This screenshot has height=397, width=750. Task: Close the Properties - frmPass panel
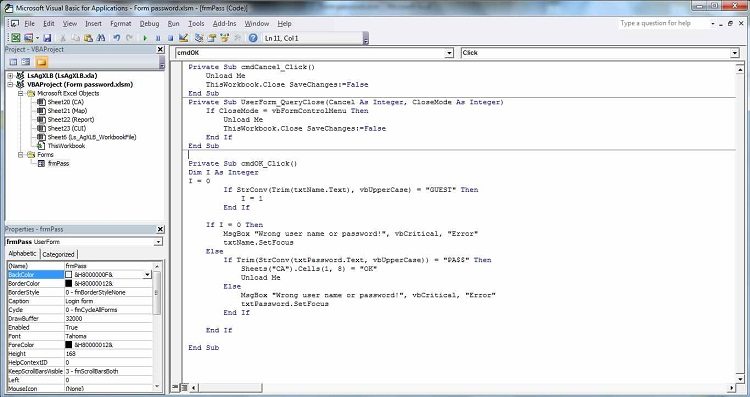160,229
